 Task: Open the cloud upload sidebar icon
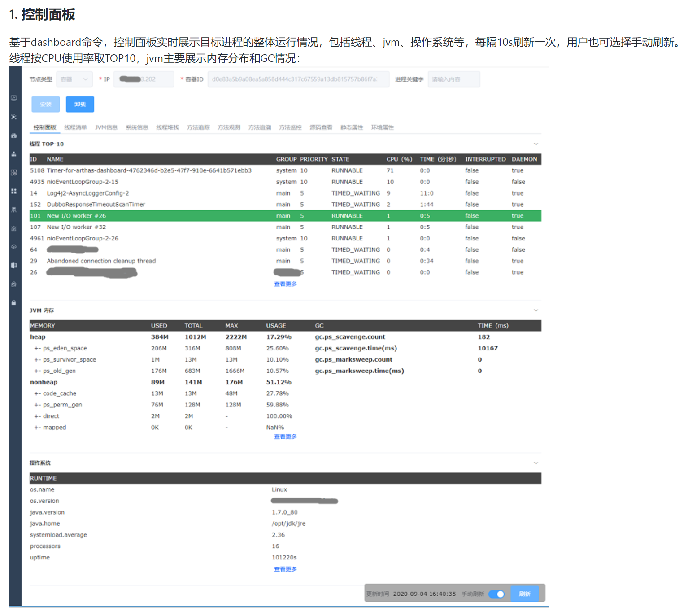coord(14,247)
